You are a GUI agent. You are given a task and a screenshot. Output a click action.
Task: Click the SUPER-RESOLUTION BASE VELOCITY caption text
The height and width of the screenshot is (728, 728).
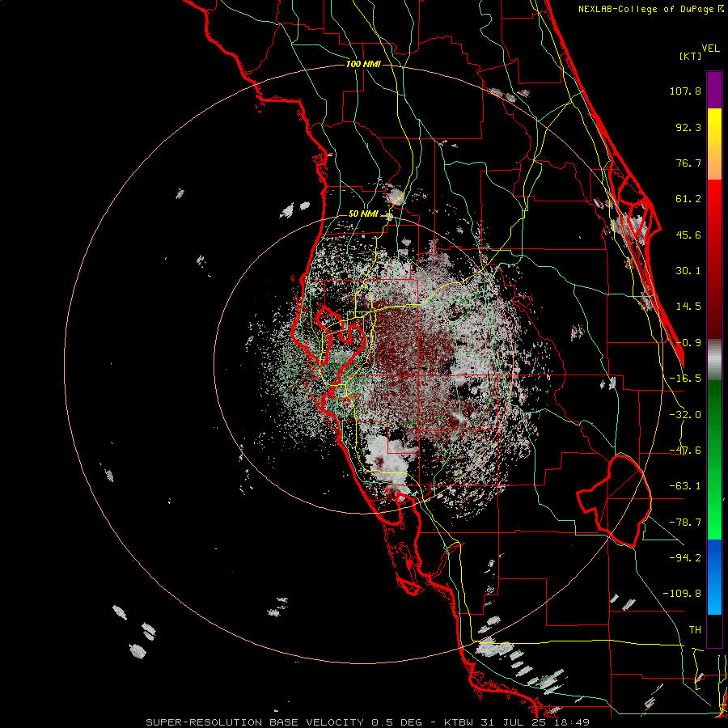(x=256, y=722)
